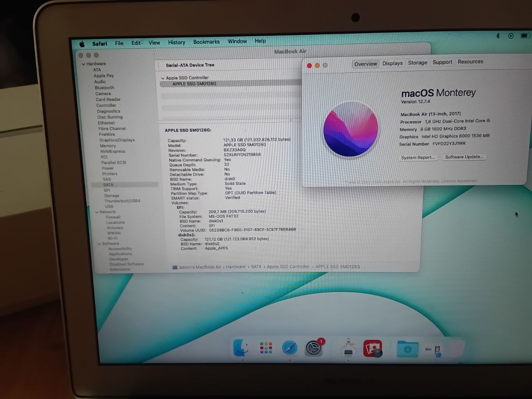Click SATA in the path bar
Screen dimensions: 532x399
[256, 267]
